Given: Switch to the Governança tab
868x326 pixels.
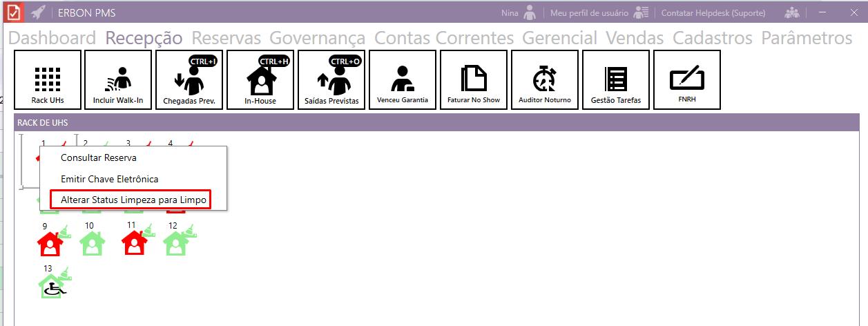Looking at the screenshot, I should [317, 38].
